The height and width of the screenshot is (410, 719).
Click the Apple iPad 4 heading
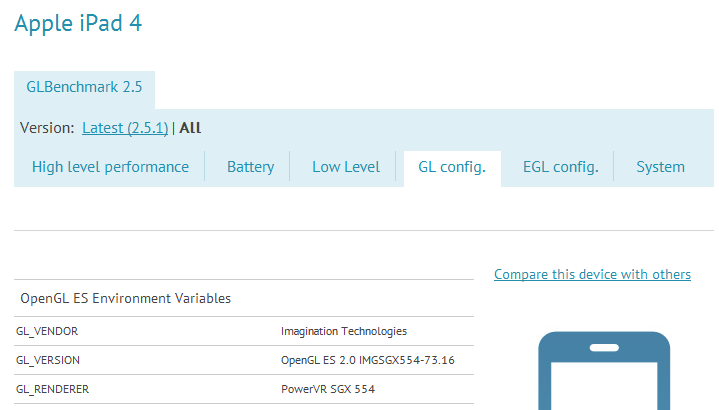[x=78, y=23]
